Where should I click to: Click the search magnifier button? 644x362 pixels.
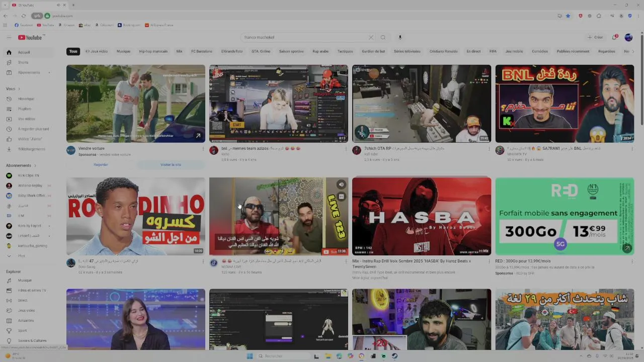(x=383, y=37)
